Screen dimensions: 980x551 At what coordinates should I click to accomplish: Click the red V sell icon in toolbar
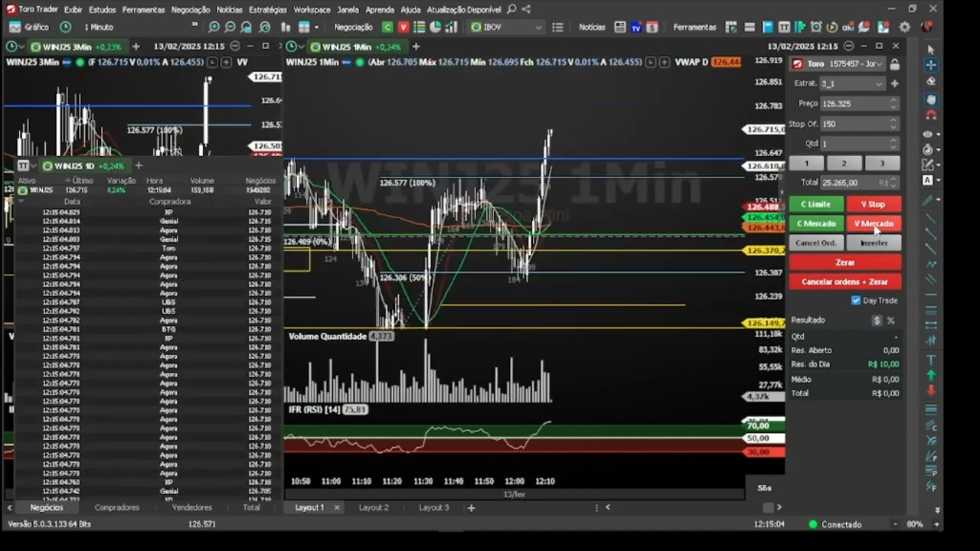[403, 27]
